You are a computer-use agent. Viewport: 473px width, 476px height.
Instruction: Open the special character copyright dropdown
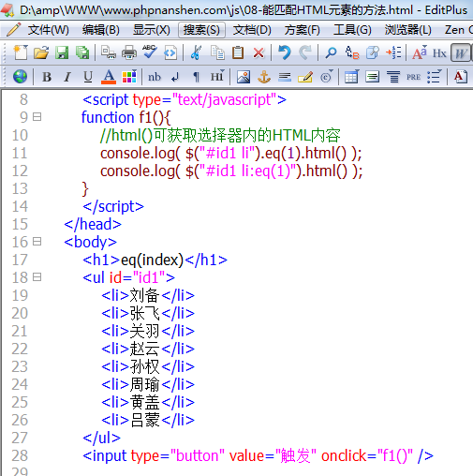pos(327,77)
